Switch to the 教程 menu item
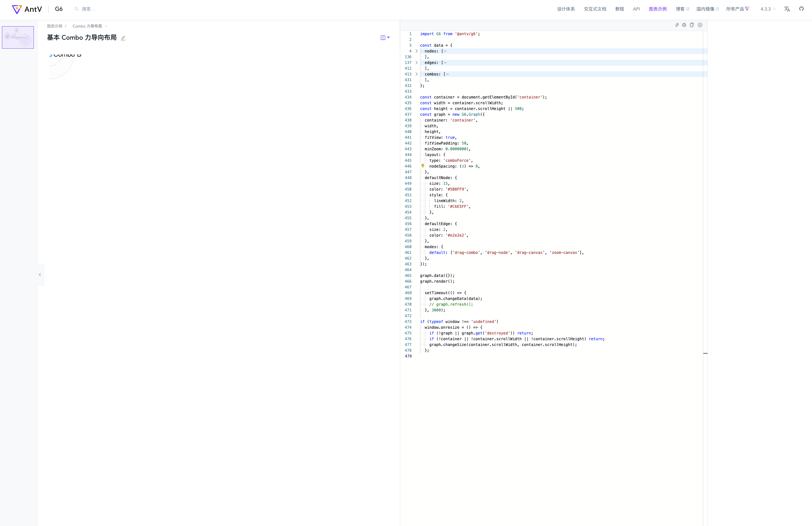The image size is (812, 526). 619,9
